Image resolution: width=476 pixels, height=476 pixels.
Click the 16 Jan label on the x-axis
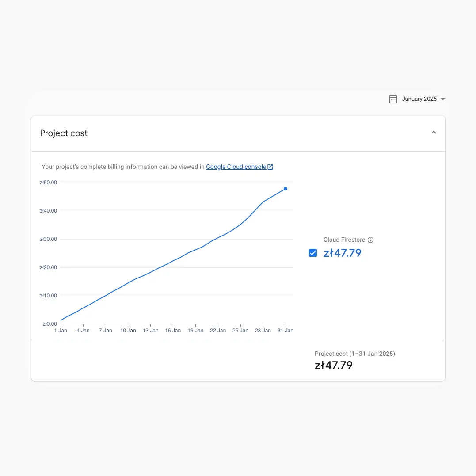[173, 331]
